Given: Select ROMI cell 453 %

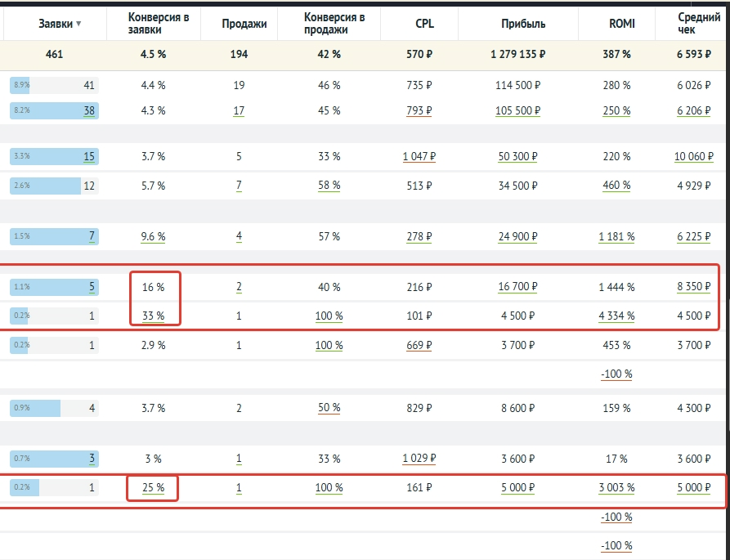Looking at the screenshot, I should pos(616,346).
